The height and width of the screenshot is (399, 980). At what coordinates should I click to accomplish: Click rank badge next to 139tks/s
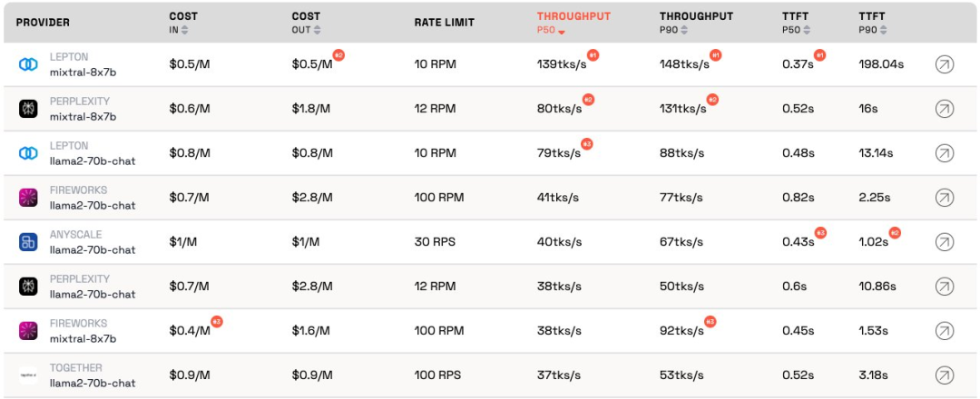click(x=593, y=55)
